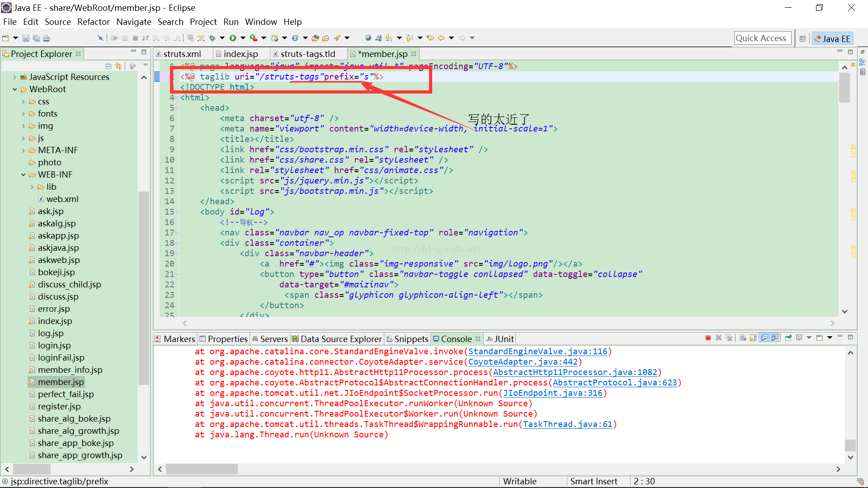Image resolution: width=868 pixels, height=488 pixels.
Task: Open StandardEngineValve.java:116 link
Action: (x=538, y=352)
